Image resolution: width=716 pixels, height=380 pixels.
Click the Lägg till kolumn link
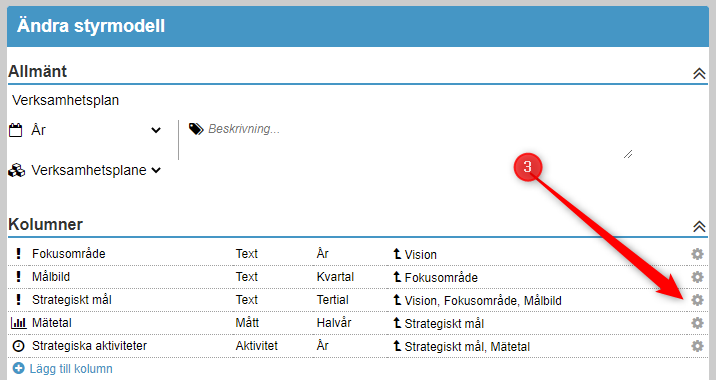click(71, 369)
